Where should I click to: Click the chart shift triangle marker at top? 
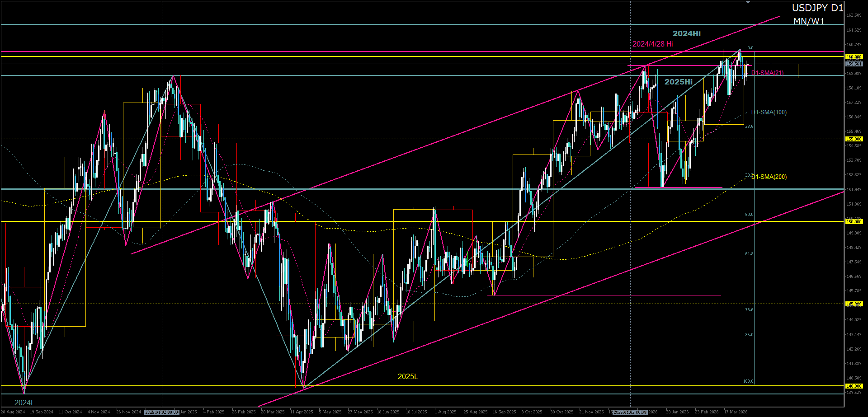click(748, 3)
